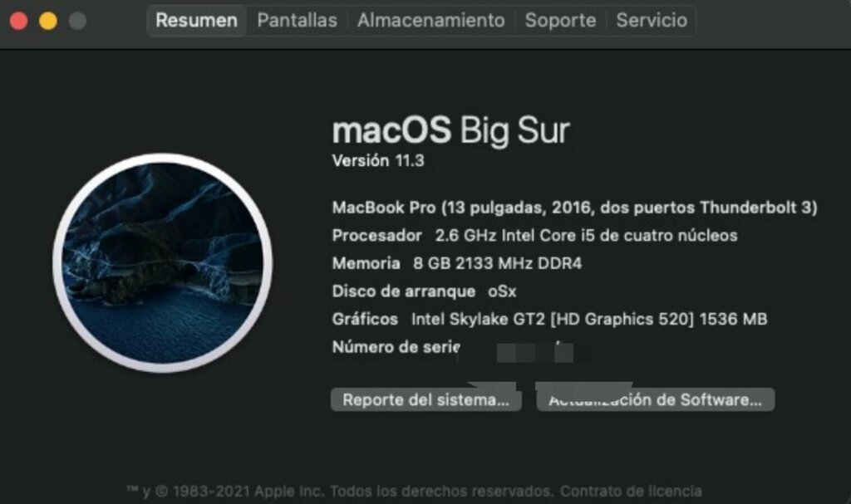Minimize the window using the yellow button
Image resolution: width=851 pixels, height=504 pixels.
[x=48, y=21]
